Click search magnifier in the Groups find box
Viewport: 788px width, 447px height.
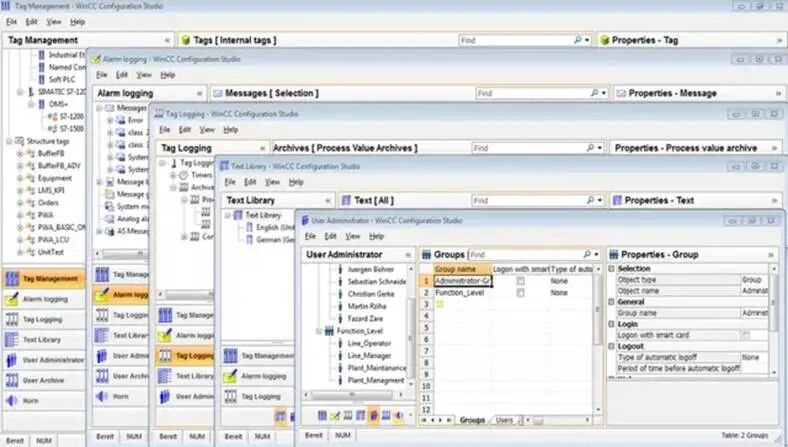587,254
